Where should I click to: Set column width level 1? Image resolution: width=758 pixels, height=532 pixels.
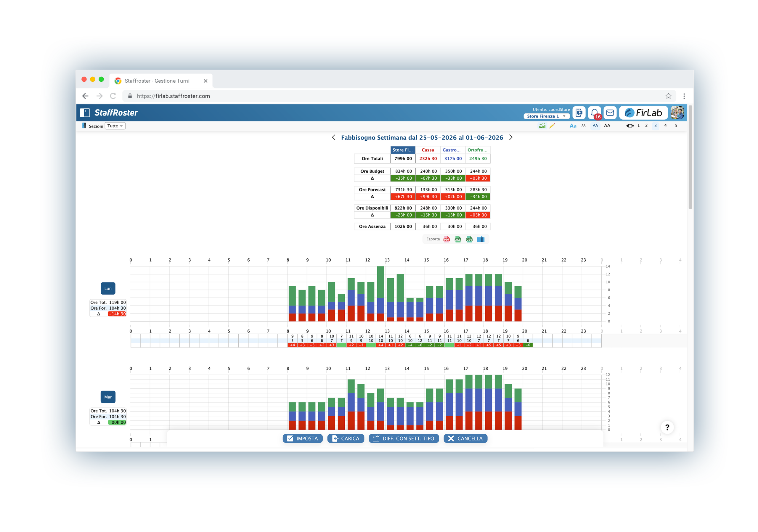coord(638,126)
